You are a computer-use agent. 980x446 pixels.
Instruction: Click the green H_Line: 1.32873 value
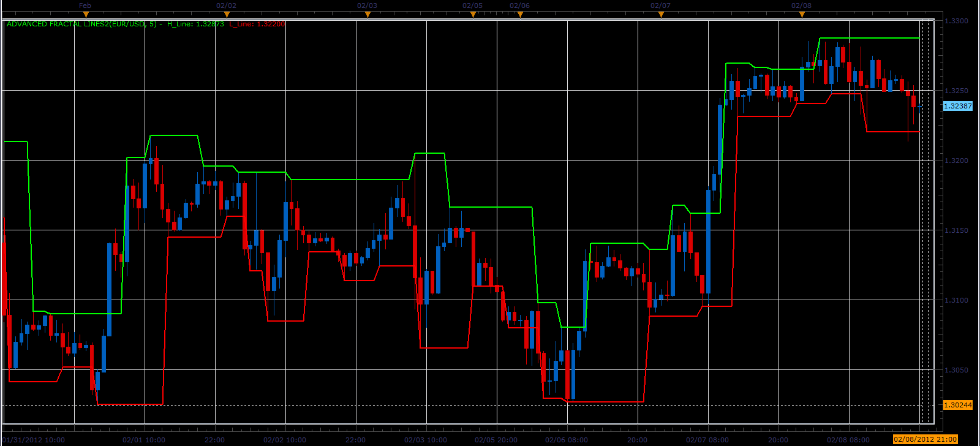tap(196, 24)
